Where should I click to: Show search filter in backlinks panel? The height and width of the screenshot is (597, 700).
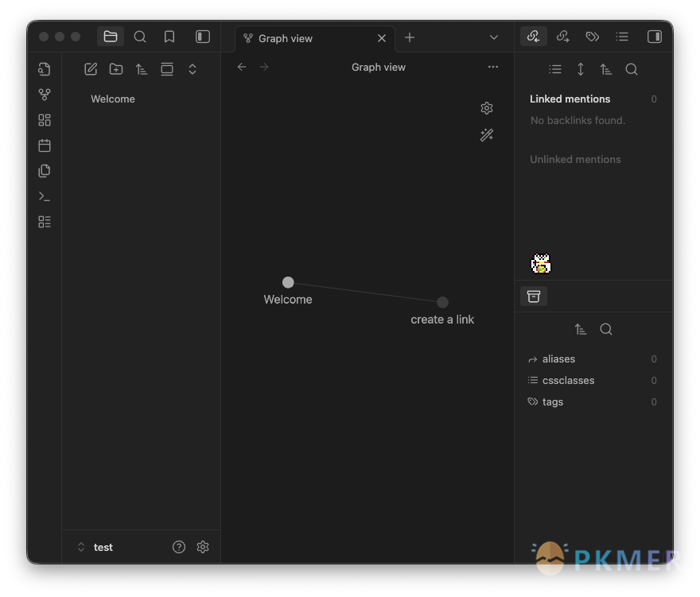(632, 69)
